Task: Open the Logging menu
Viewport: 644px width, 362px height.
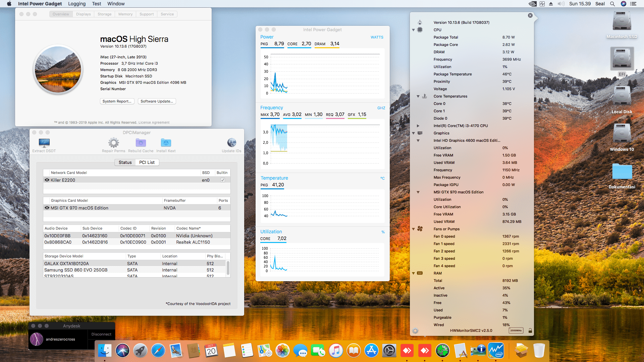Action: coord(76,4)
